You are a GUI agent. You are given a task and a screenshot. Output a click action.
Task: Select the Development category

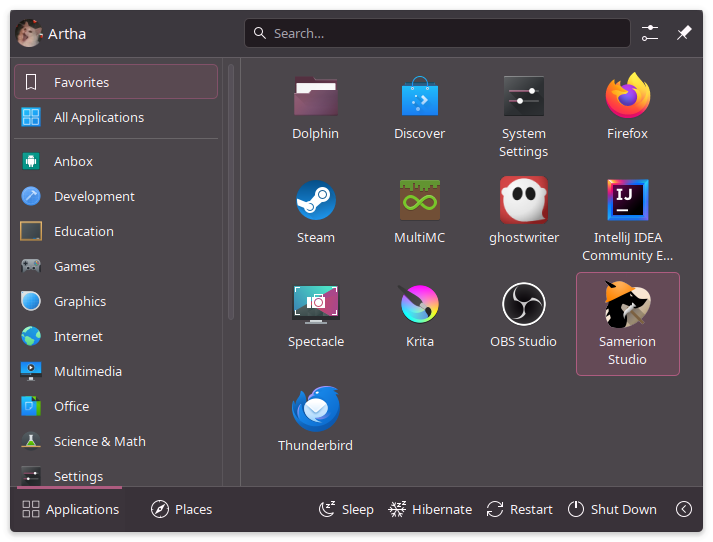94,196
